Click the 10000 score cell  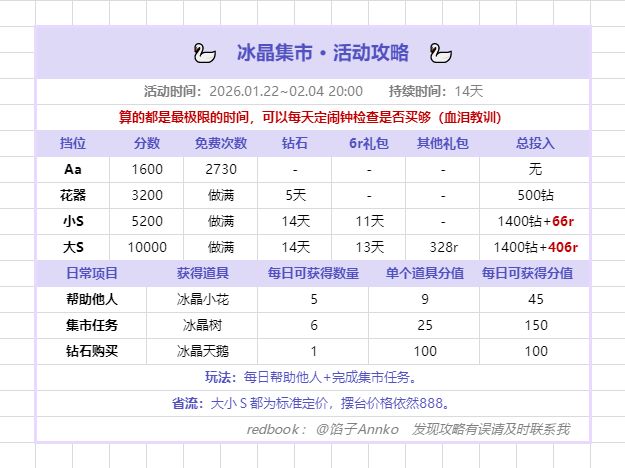[x=147, y=247]
